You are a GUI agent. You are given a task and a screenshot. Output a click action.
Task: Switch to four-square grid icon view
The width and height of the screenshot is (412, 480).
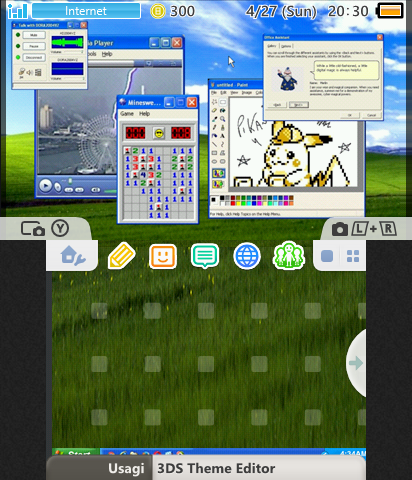pyautogui.click(x=353, y=256)
